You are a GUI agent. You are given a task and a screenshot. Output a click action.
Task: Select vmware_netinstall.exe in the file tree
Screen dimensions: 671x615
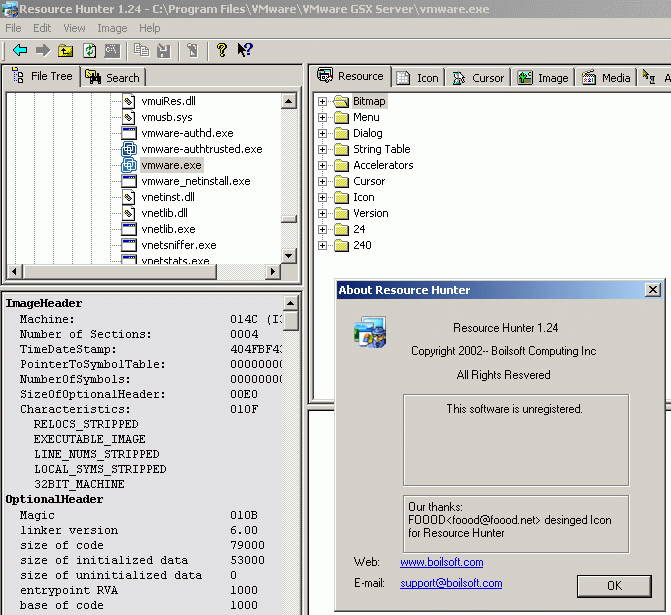(196, 181)
